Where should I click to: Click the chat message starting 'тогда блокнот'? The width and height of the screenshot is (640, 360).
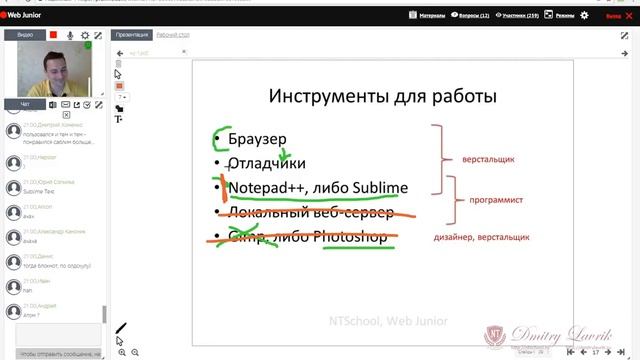click(x=57, y=266)
